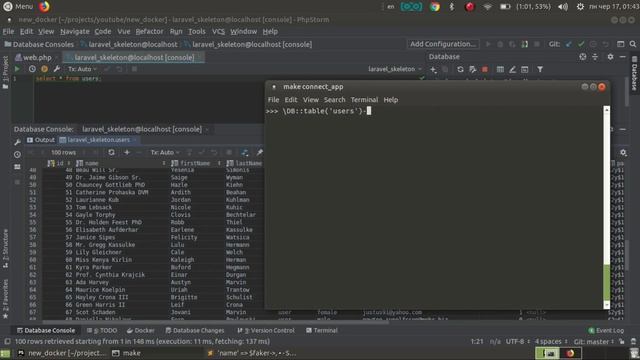The height and width of the screenshot is (360, 640).
Task: Click terminal window vertical scrollbar
Action: click(x=607, y=207)
